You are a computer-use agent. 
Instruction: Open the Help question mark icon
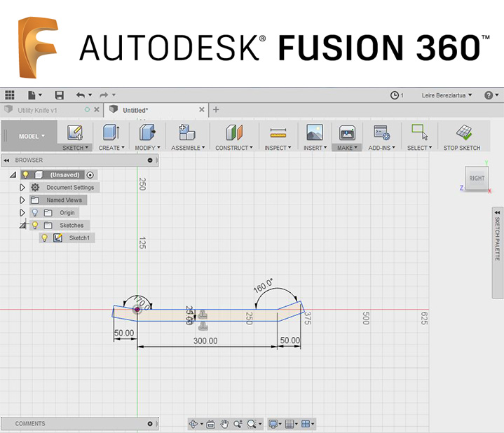click(489, 95)
